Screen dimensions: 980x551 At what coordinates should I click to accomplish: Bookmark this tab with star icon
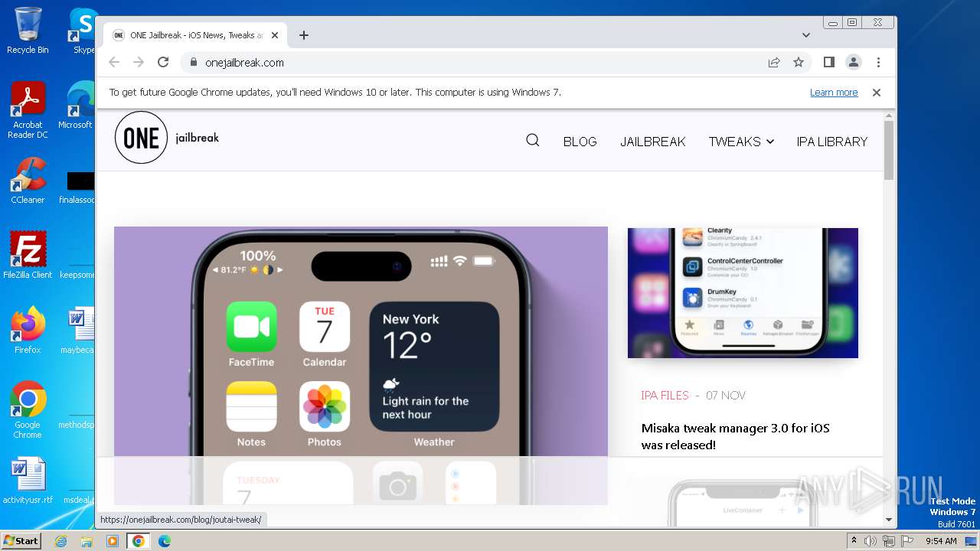(x=799, y=63)
